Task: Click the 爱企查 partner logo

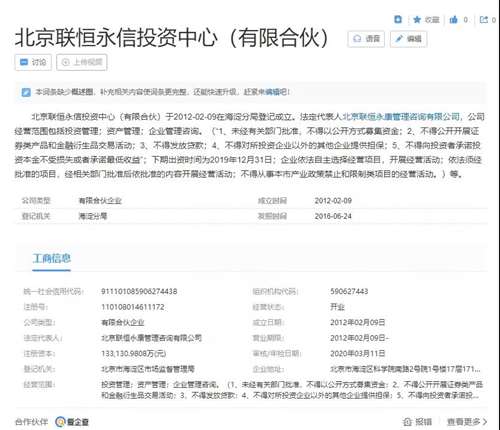Action: click(x=72, y=422)
